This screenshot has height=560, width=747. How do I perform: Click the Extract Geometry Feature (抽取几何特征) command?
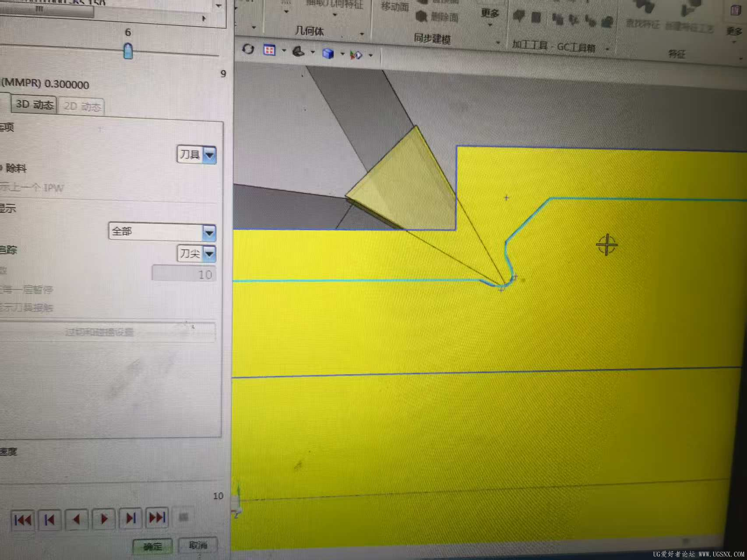335,4
